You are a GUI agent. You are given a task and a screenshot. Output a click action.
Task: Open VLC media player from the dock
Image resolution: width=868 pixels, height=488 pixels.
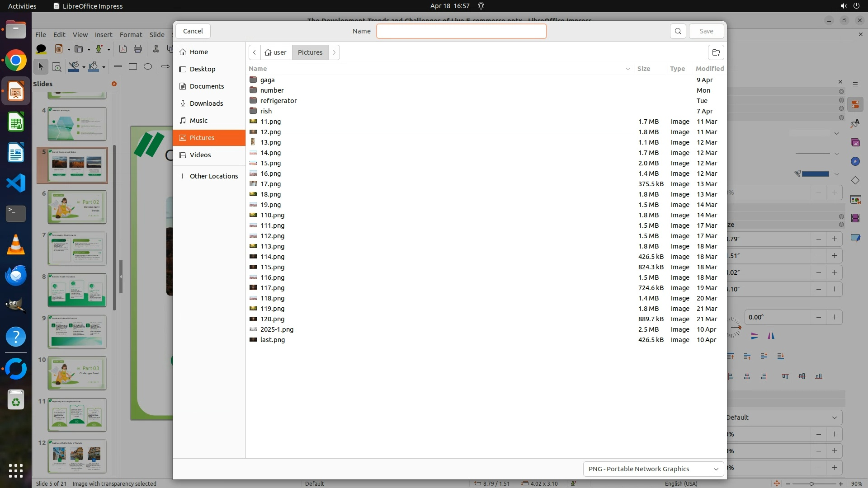16,244
